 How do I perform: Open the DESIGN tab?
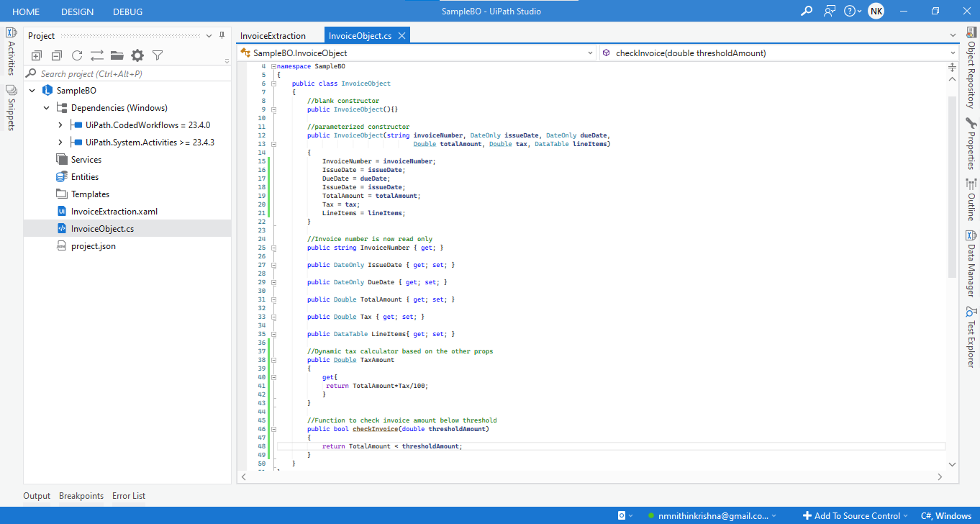click(x=77, y=12)
